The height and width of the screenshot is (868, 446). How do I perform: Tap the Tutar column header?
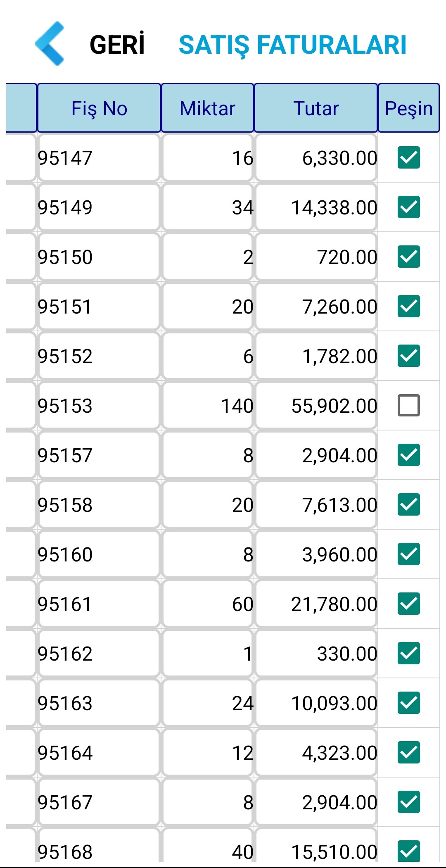(x=316, y=108)
